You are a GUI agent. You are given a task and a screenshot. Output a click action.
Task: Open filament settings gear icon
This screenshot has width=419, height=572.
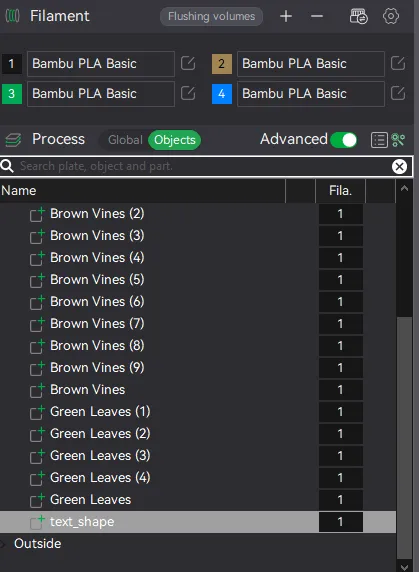coord(391,16)
